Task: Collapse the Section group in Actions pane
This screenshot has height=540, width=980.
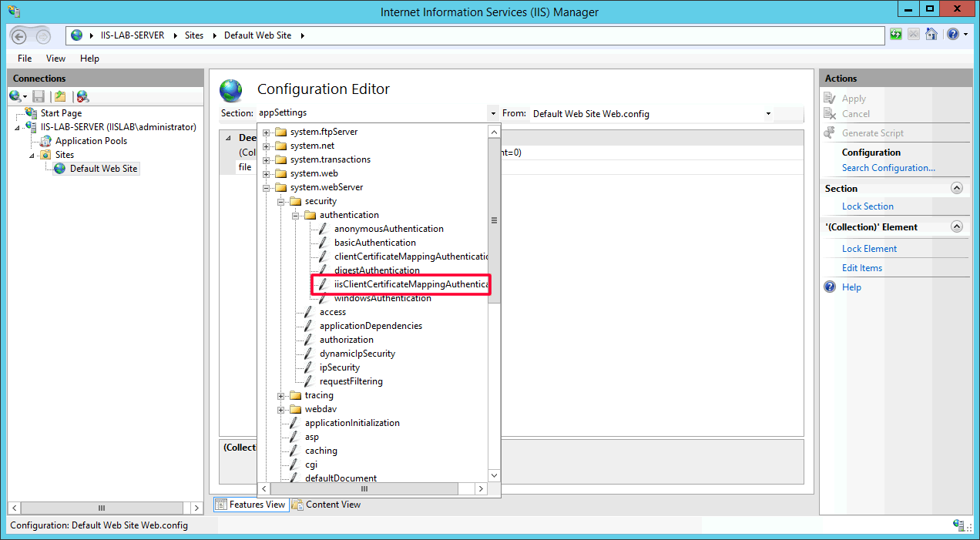Action: pyautogui.click(x=957, y=188)
